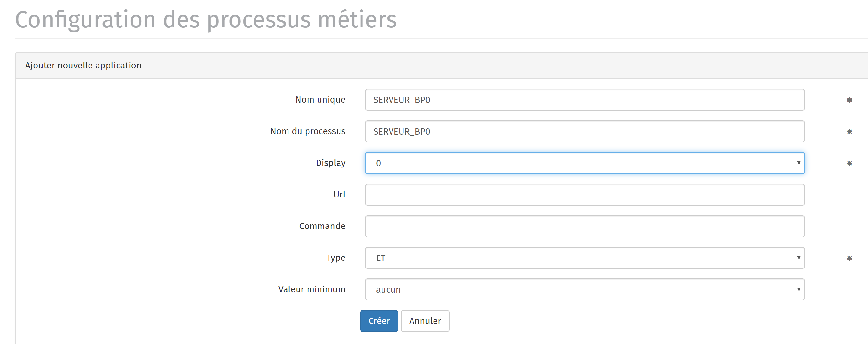
Task: Click the Ajouter nouvelle application panel header
Action: tap(83, 65)
